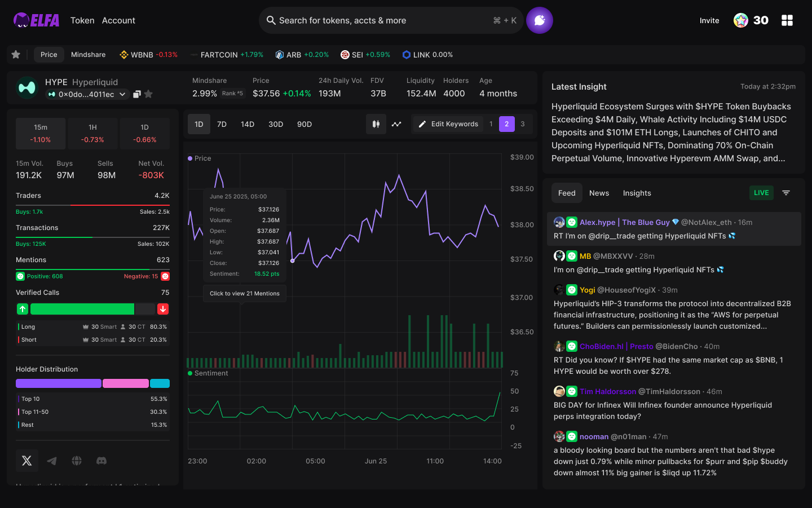Screen dimensions: 812x508
Task: Open the apps grid menu icon
Action: 787,20
